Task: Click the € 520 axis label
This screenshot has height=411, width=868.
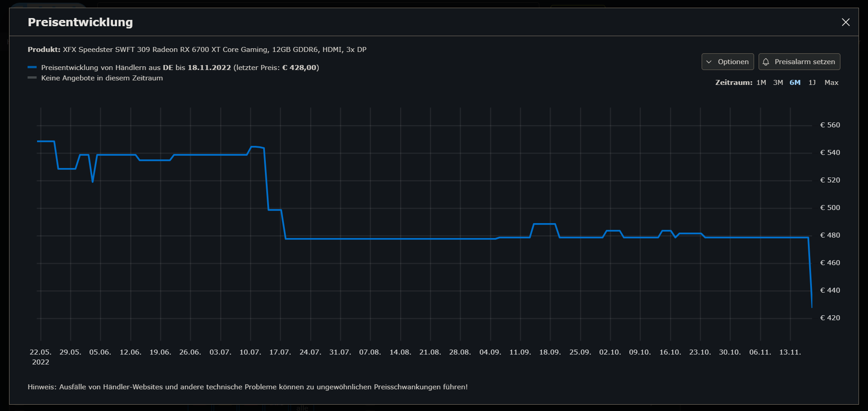Action: point(830,180)
